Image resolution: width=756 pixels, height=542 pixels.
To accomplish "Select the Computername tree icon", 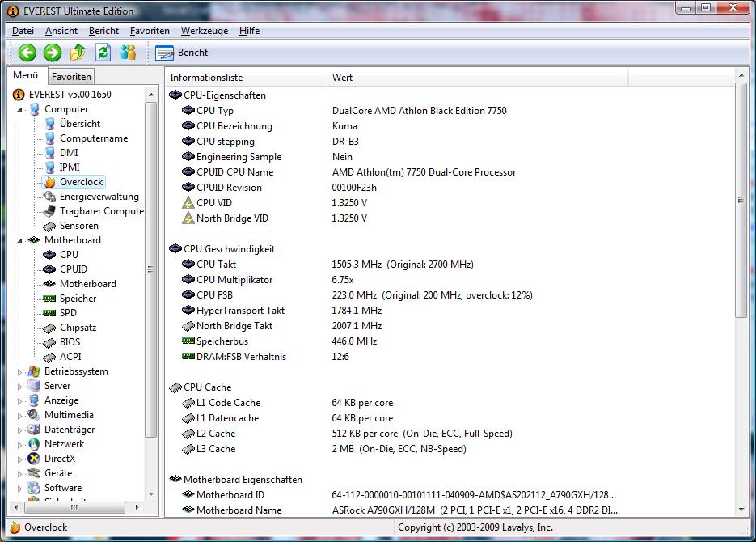I will point(49,138).
